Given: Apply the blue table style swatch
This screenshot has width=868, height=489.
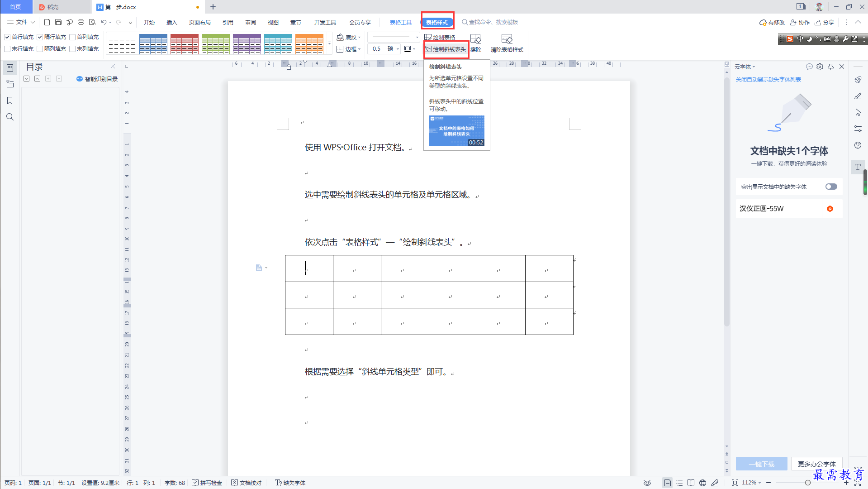Looking at the screenshot, I should pos(153,44).
